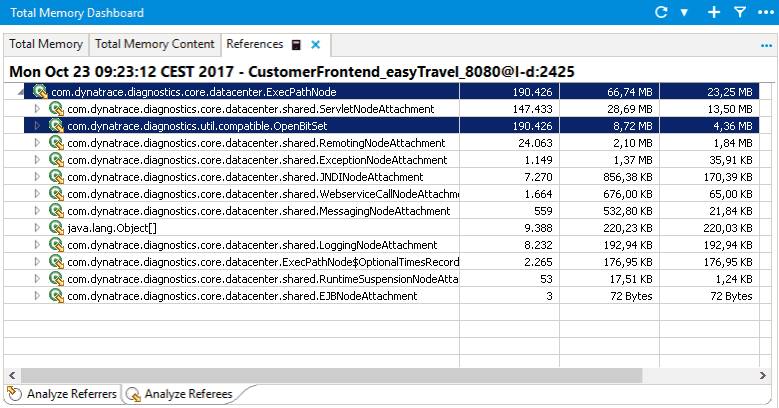This screenshot has height=408, width=779.
Task: Open the refresh options dropdown arrow
Action: click(684, 12)
